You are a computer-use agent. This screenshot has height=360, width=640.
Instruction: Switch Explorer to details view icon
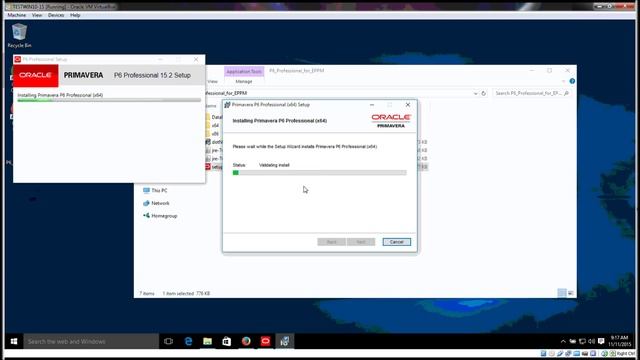(x=562, y=293)
